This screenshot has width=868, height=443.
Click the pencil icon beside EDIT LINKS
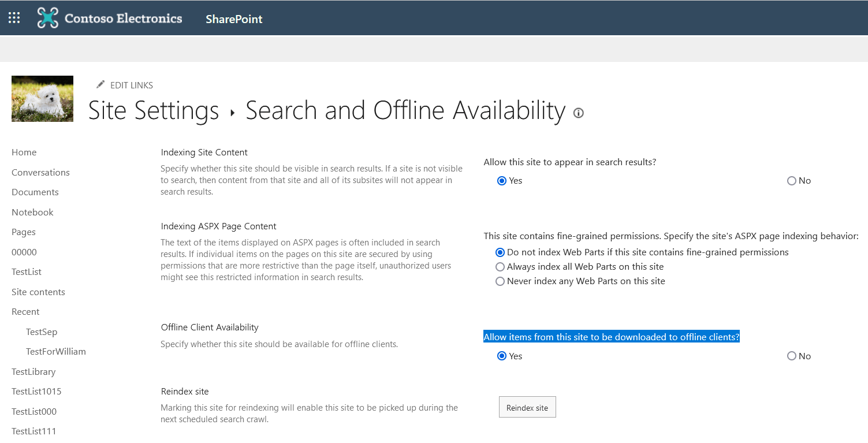point(101,85)
